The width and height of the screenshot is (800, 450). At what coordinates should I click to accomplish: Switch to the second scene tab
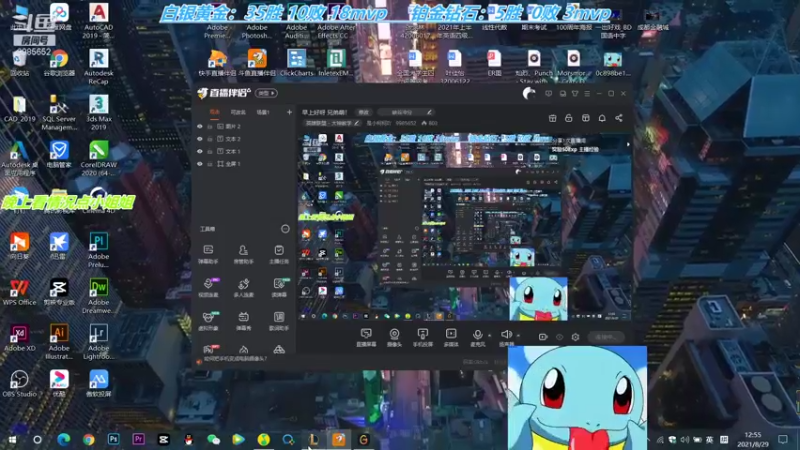coord(238,112)
